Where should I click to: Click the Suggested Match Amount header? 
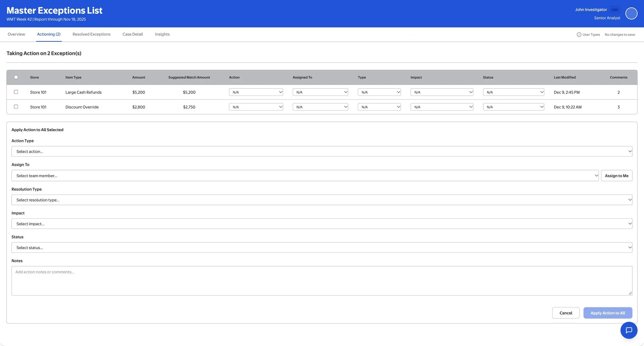click(189, 77)
